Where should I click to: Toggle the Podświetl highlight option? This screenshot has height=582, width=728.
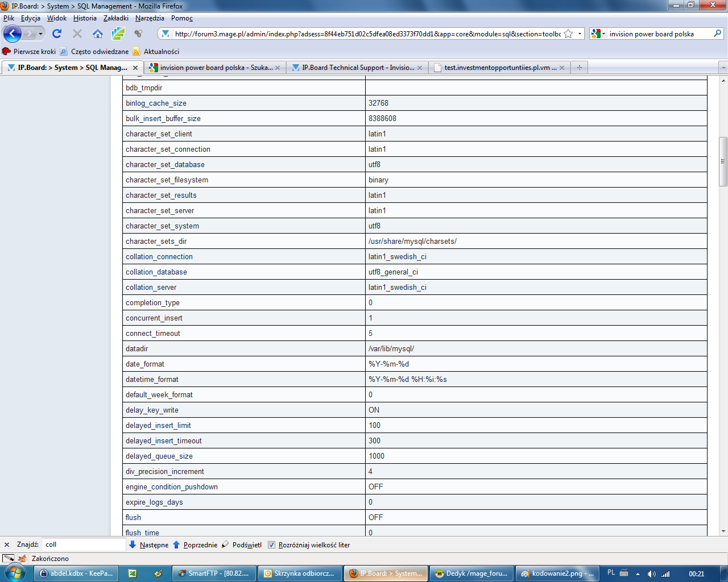pos(242,545)
